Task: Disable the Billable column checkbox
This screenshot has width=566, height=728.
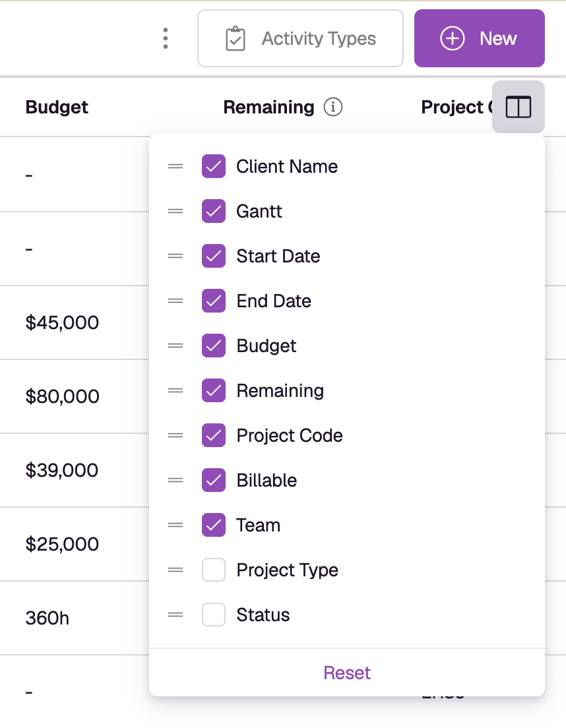Action: click(214, 480)
